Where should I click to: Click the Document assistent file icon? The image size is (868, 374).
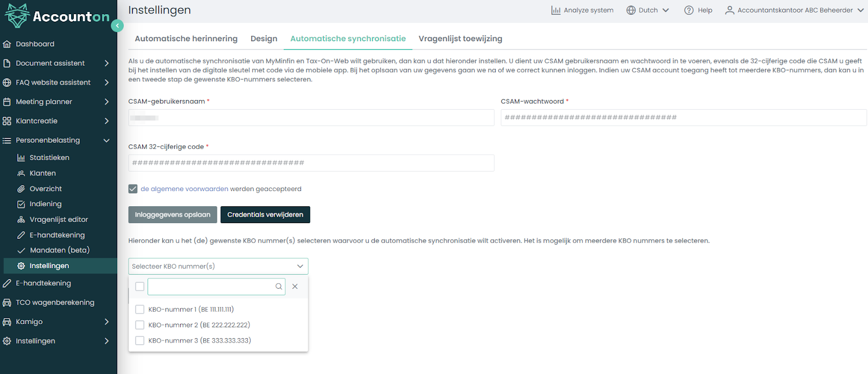click(7, 63)
